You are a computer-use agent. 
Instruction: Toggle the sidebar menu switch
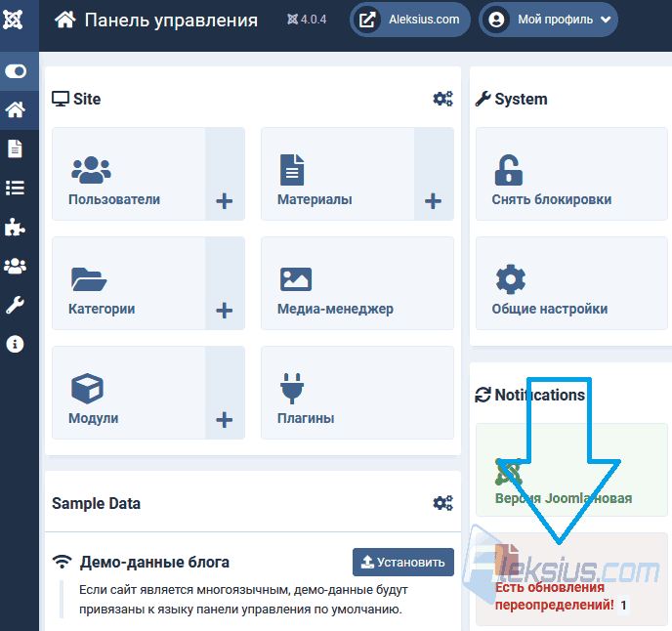[16, 71]
